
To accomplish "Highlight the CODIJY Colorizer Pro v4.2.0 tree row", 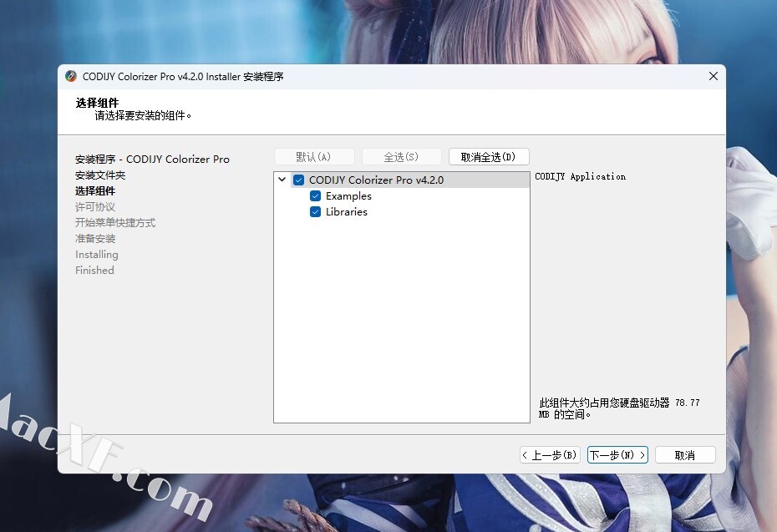I will point(376,180).
